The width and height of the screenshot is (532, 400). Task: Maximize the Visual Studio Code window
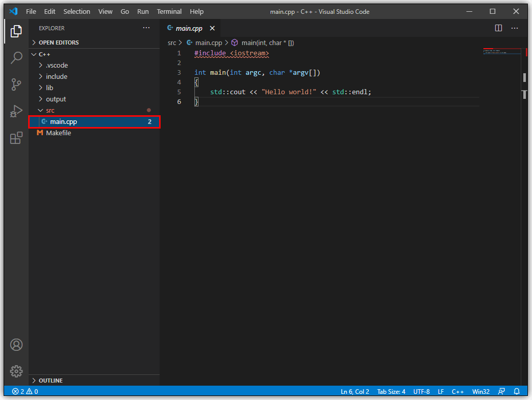coord(493,11)
